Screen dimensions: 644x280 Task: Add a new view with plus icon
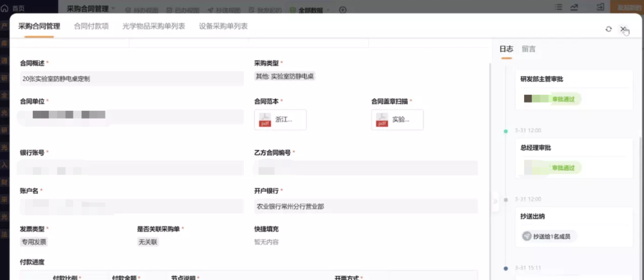tap(342, 10)
